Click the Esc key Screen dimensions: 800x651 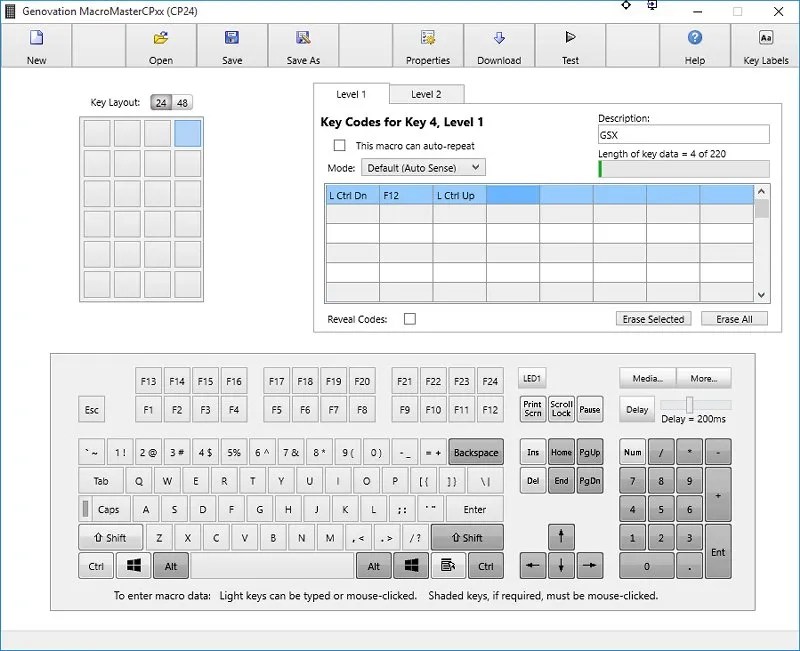click(92, 409)
